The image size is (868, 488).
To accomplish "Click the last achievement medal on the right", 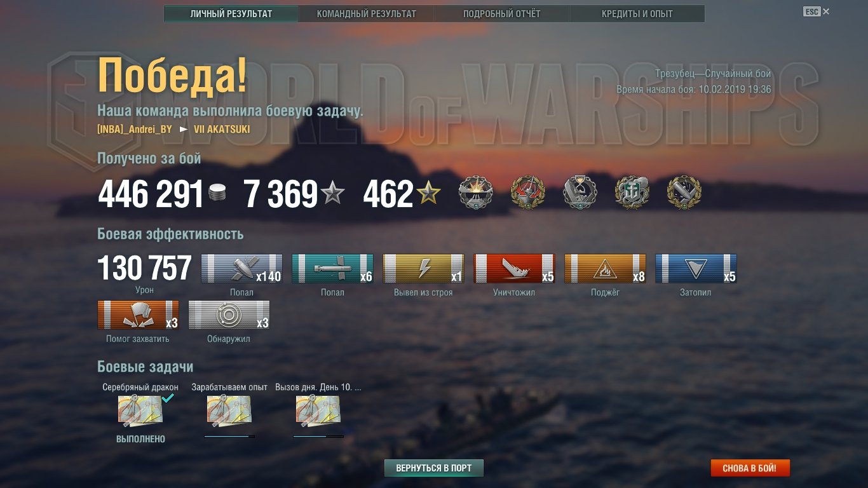I will click(x=684, y=193).
